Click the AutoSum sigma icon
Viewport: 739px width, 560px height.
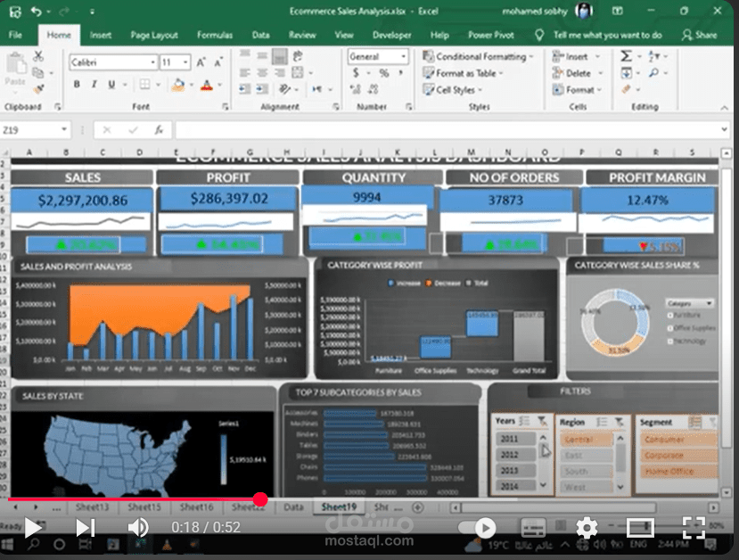click(626, 56)
